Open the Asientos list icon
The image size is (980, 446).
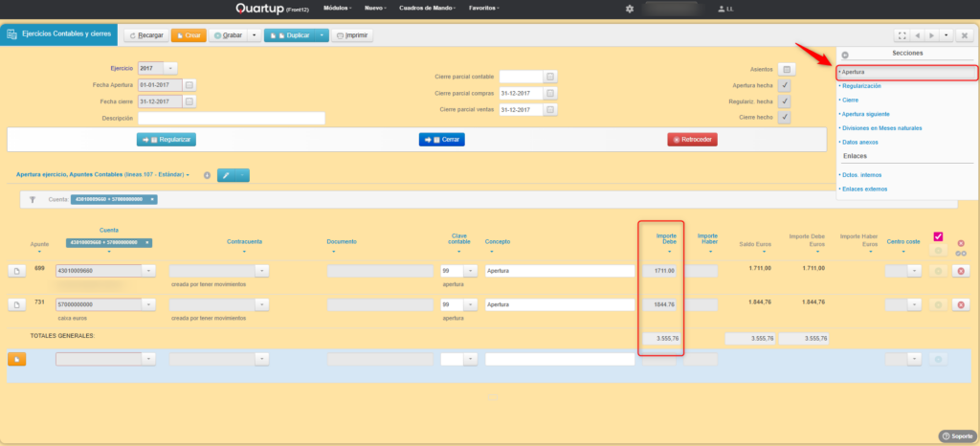click(786, 69)
